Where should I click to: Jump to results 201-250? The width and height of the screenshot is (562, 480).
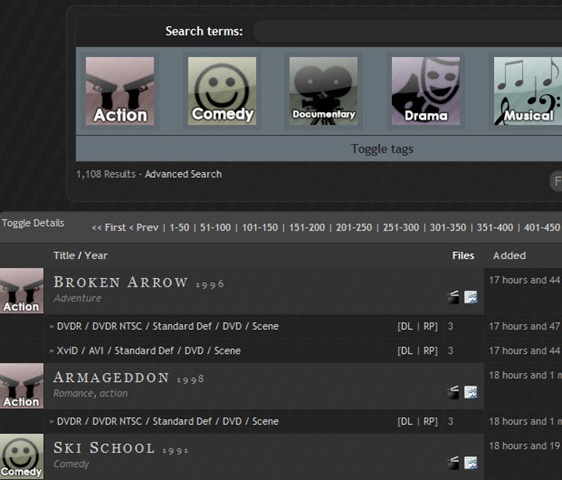pos(354,227)
